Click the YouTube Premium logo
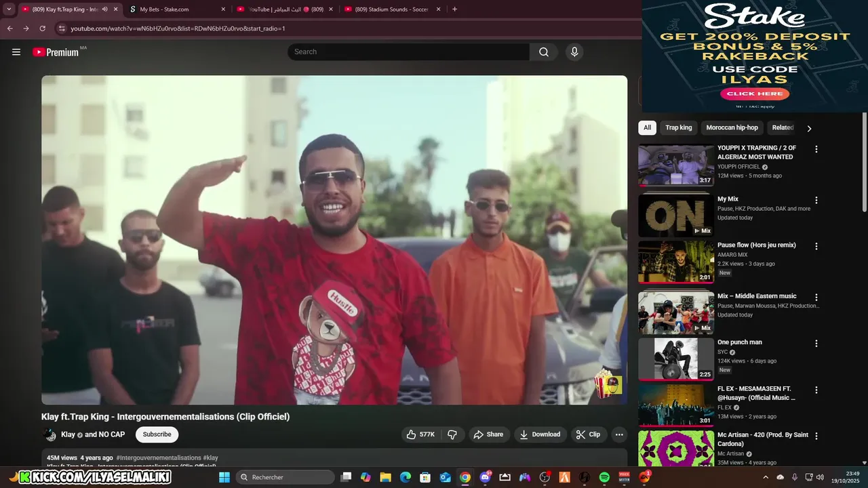Viewport: 868px width, 488px height. 56,52
